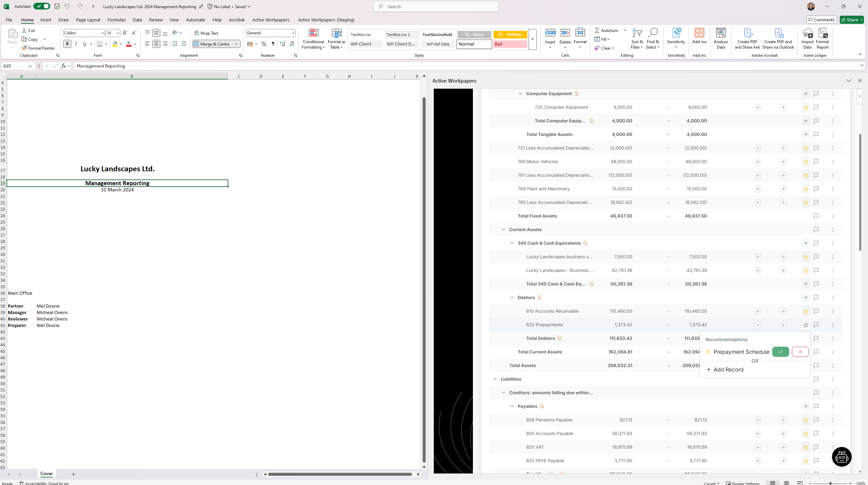Open the chatbot assistant robot icon
The height and width of the screenshot is (485, 868).
pyautogui.click(x=842, y=457)
